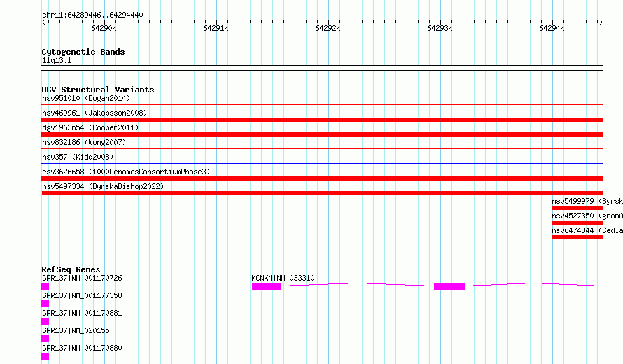
Task: Click the second KCNK4 exon block
Action: 449,286
